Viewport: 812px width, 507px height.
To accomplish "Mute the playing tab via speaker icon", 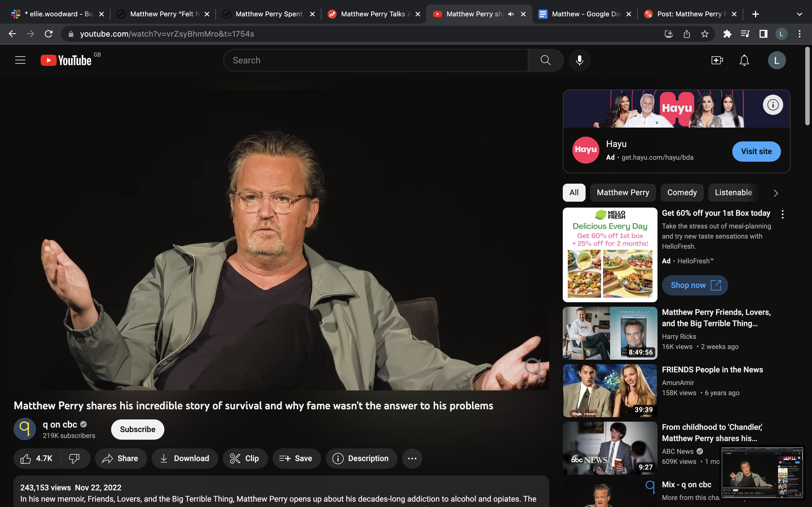I will (x=511, y=14).
